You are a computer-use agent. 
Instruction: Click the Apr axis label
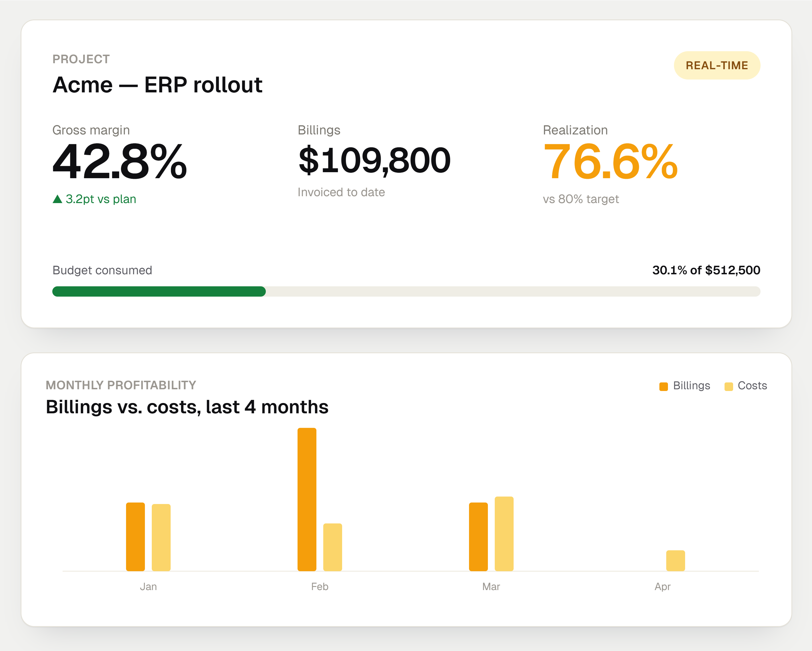coord(663,587)
